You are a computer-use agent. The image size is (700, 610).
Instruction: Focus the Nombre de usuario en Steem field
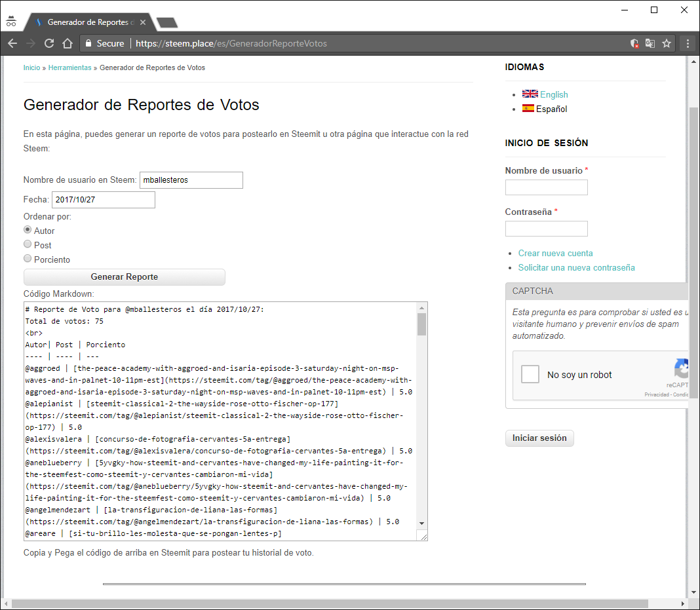191,180
